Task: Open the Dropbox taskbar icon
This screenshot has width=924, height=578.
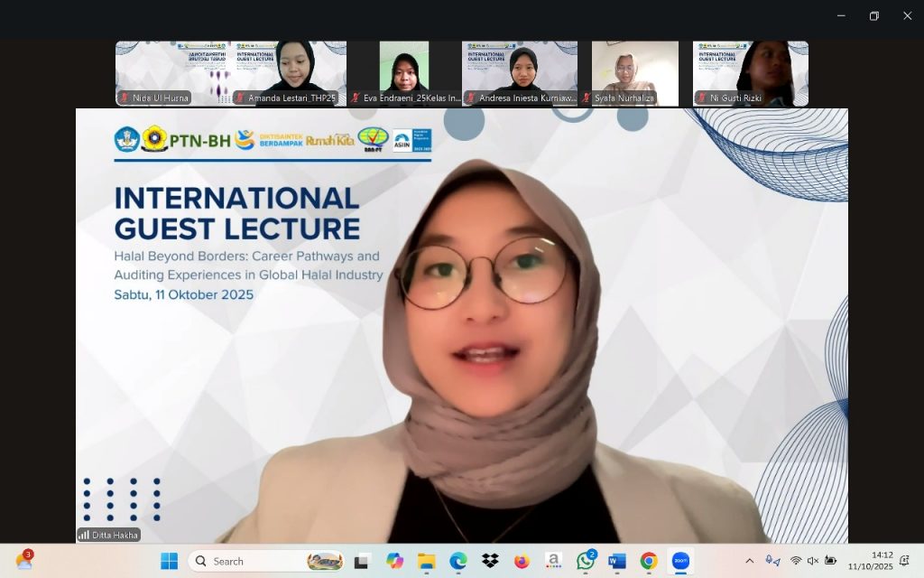Action: pos(490,561)
